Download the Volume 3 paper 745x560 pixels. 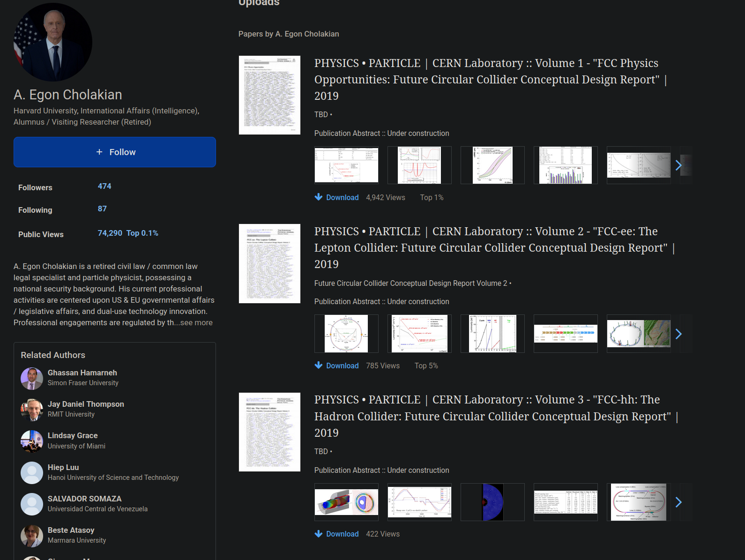pos(342,534)
